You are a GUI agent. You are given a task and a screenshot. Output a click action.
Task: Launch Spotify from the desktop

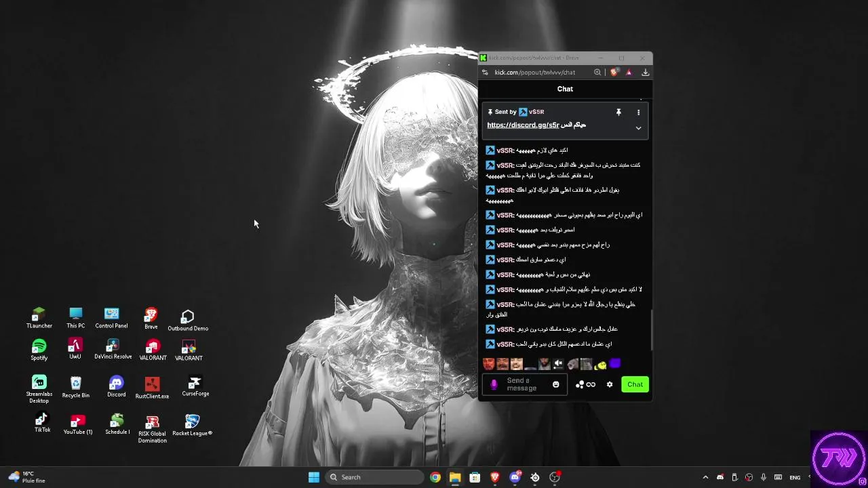pos(39,350)
